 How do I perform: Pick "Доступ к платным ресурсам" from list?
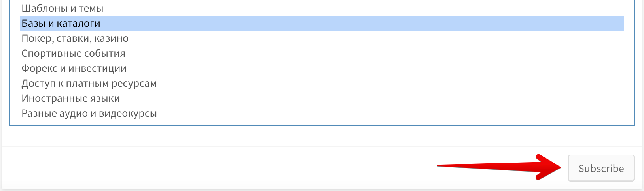89,83
